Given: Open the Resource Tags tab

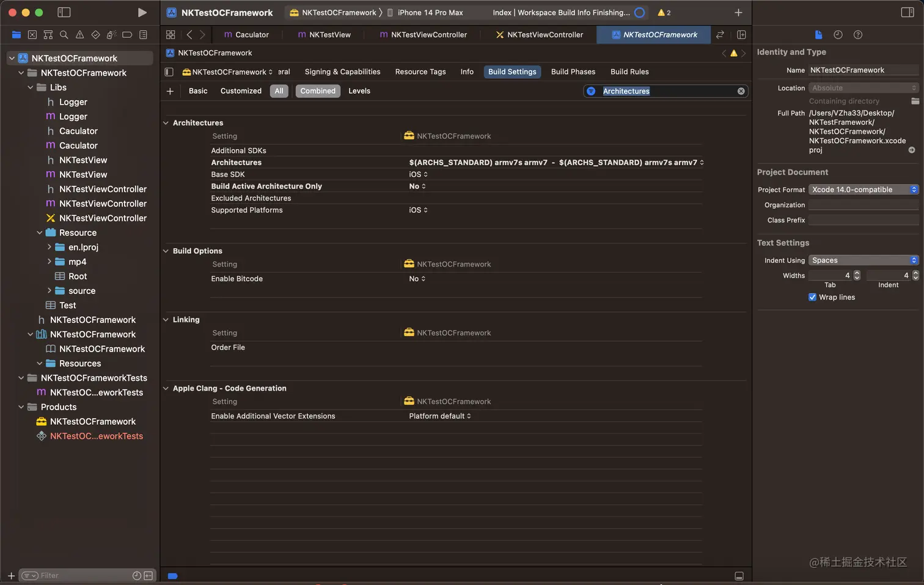Looking at the screenshot, I should (420, 72).
